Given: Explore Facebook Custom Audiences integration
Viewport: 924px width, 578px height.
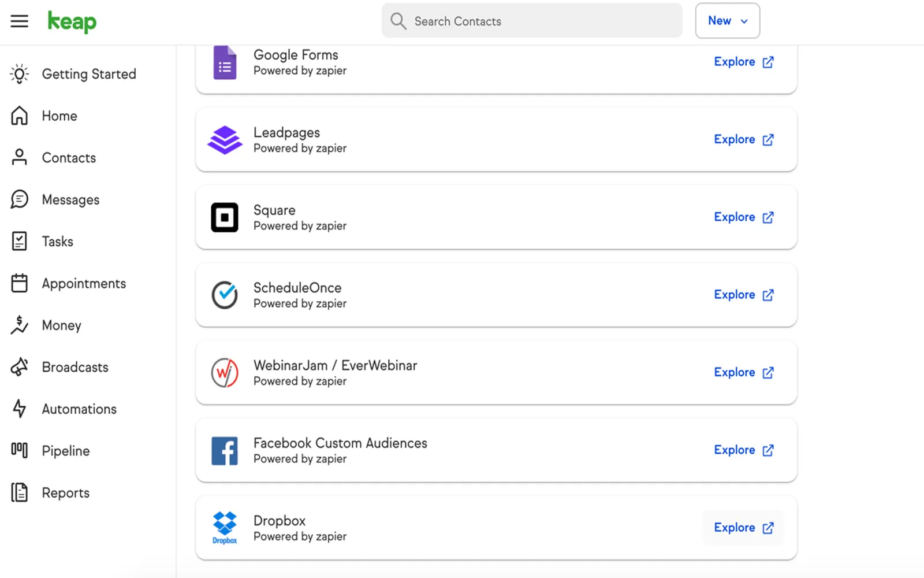Looking at the screenshot, I should (743, 450).
